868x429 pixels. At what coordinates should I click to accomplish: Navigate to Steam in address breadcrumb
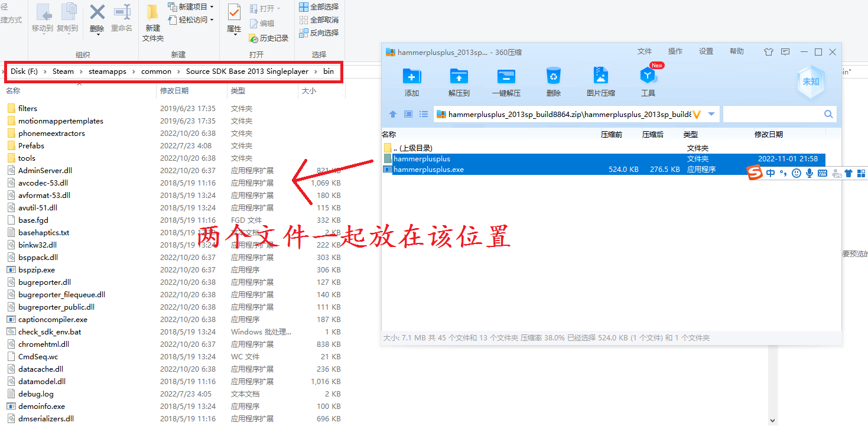pos(63,71)
